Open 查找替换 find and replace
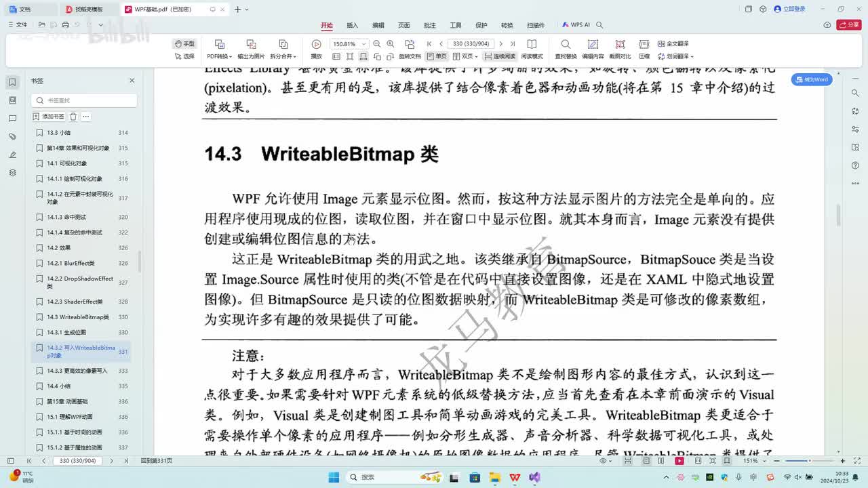This screenshot has width=868, height=488. coord(566,49)
